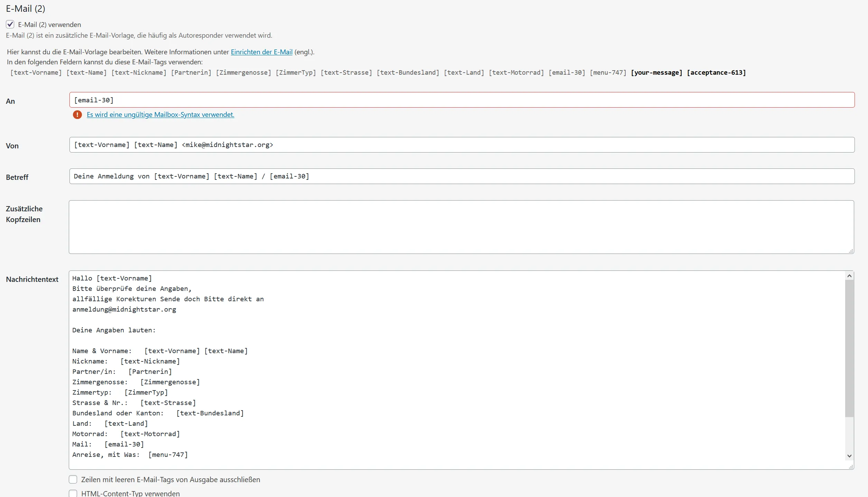868x497 pixels.
Task: Click the Nachrichtentext textarea resize handle
Action: coord(851,467)
